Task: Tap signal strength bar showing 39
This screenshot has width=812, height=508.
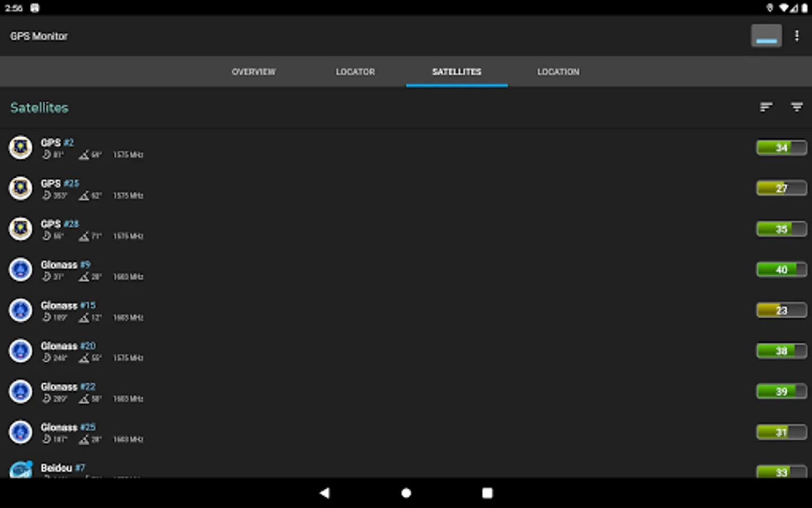Action: point(781,391)
